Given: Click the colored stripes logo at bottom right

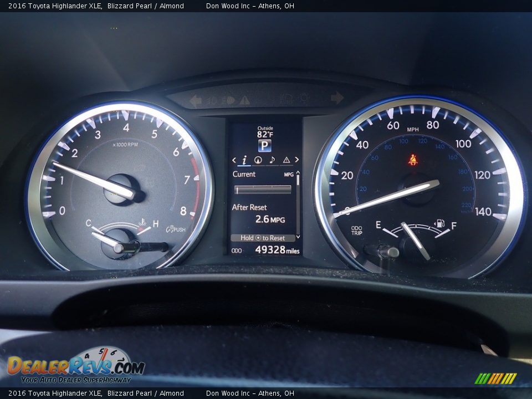Looking at the screenshot, I should (x=495, y=378).
